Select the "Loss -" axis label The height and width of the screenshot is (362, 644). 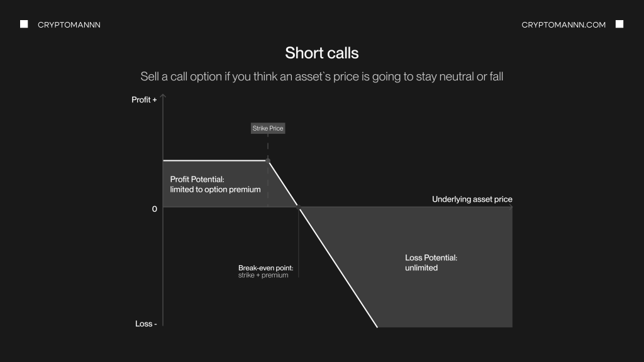click(146, 324)
